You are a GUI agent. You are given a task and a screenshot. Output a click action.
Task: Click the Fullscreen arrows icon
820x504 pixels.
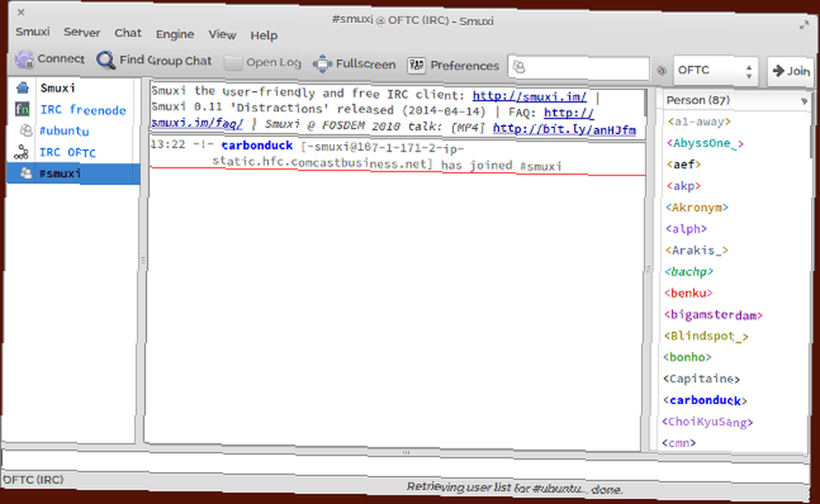tap(322, 64)
